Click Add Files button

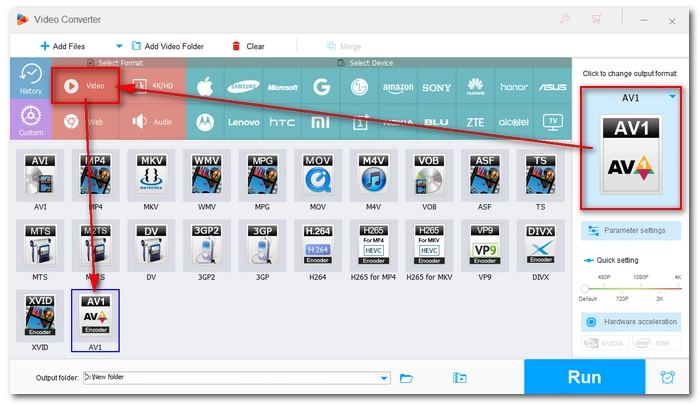point(62,46)
